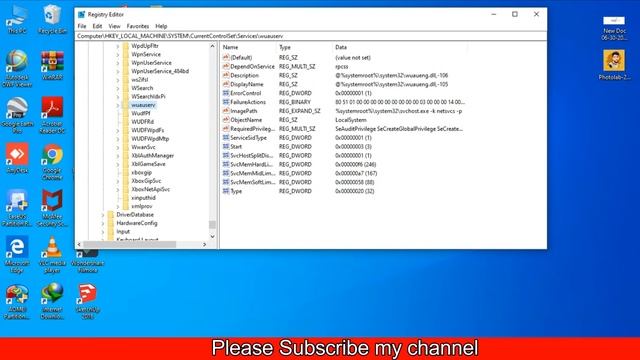Click tree horizontal scrollbar left arrow
The image size is (640, 360).
pyautogui.click(x=79, y=244)
